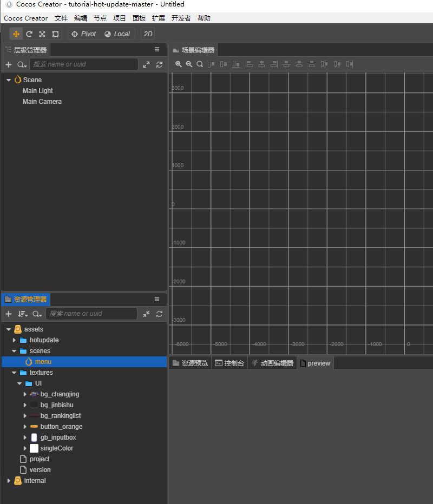This screenshot has height=504, width=433.
Task: Select the Scale transform tool
Action: [42, 34]
